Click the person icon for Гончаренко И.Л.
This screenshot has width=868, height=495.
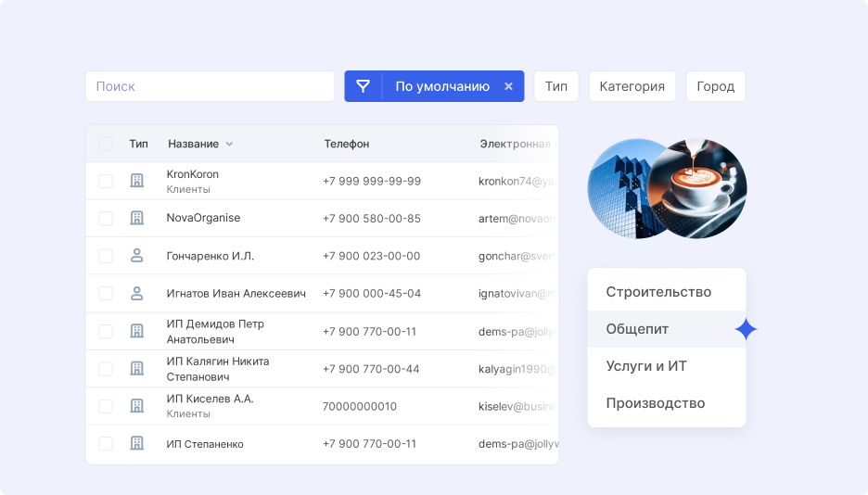[137, 256]
